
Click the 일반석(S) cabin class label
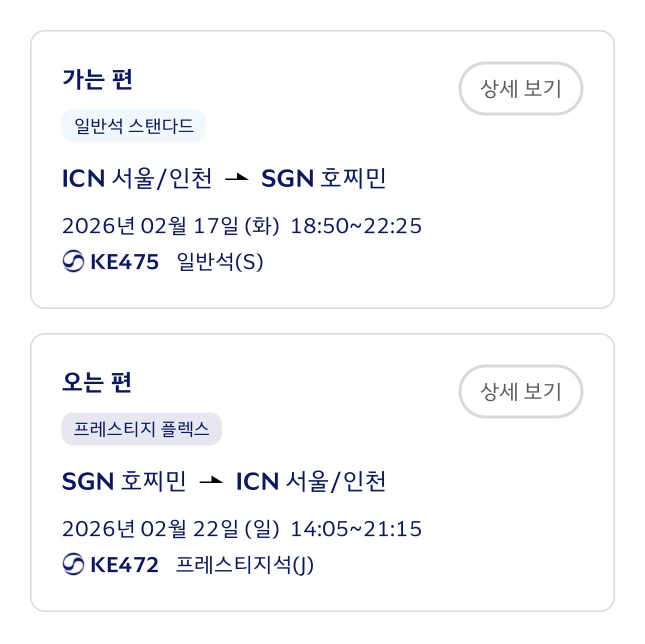pyautogui.click(x=220, y=262)
